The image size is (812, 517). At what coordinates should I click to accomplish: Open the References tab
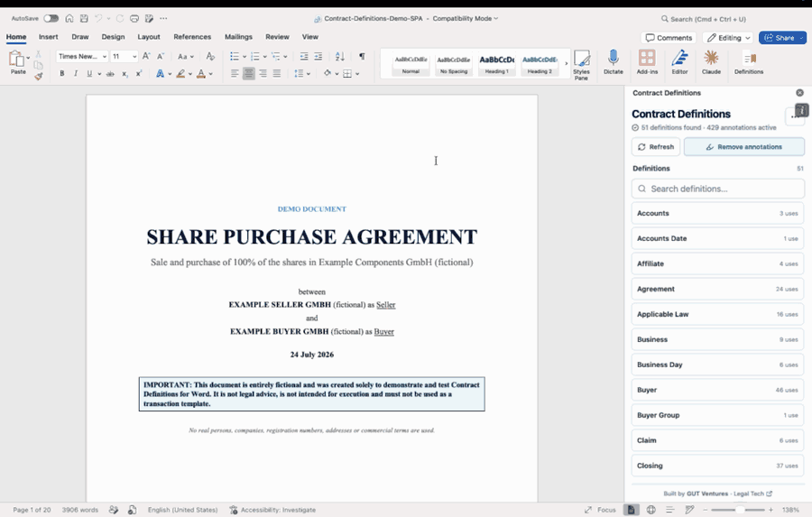pyautogui.click(x=192, y=37)
